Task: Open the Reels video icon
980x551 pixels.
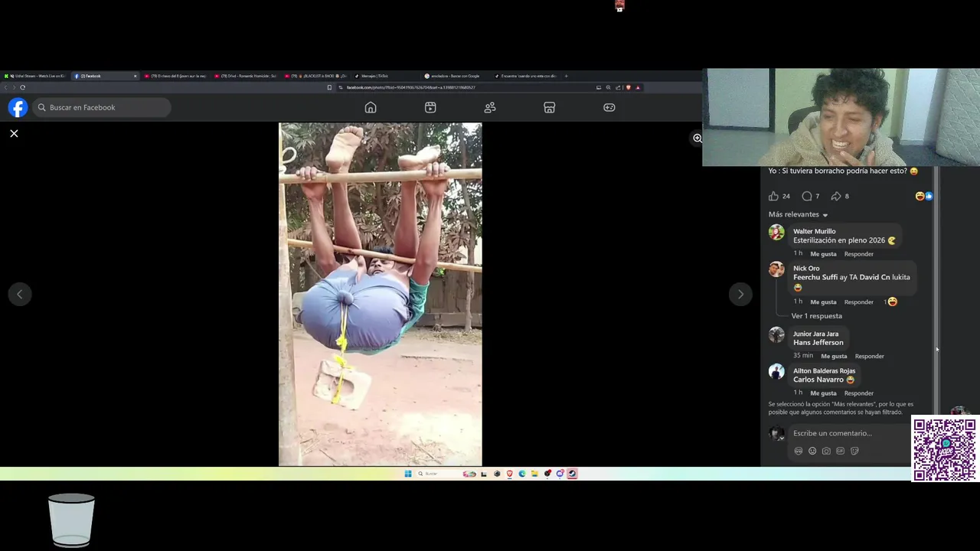Action: pyautogui.click(x=430, y=107)
